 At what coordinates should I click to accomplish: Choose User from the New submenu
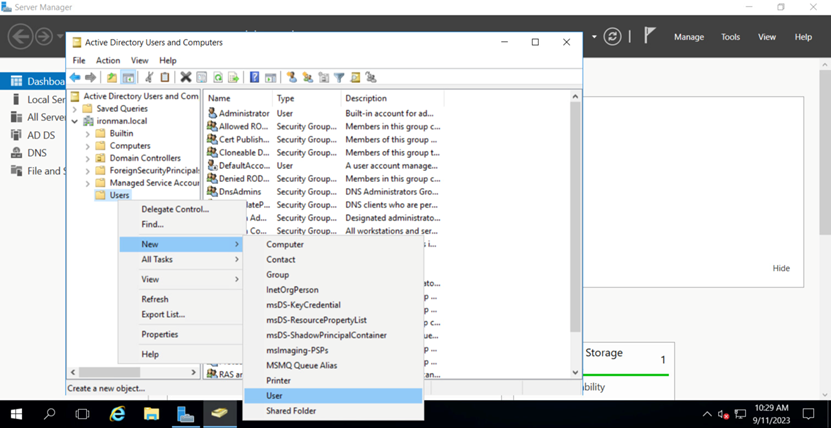(333, 396)
